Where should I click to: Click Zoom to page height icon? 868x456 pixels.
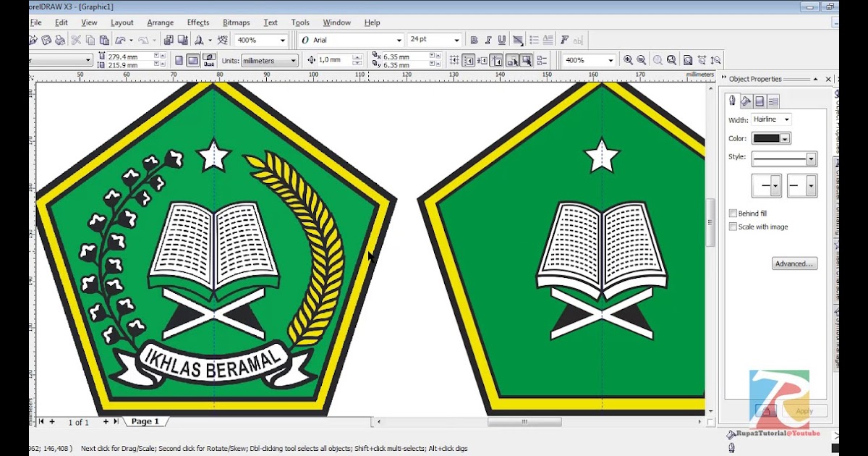click(715, 60)
